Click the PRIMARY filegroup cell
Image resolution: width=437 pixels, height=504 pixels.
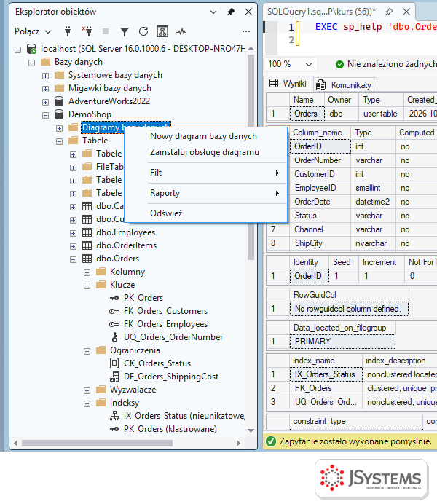[x=342, y=342]
